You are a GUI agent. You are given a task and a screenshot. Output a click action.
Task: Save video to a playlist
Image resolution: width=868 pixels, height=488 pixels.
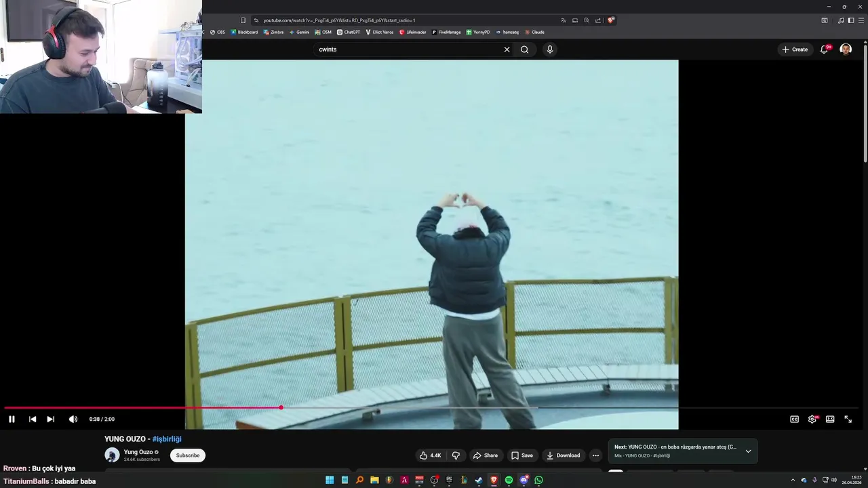pyautogui.click(x=522, y=455)
